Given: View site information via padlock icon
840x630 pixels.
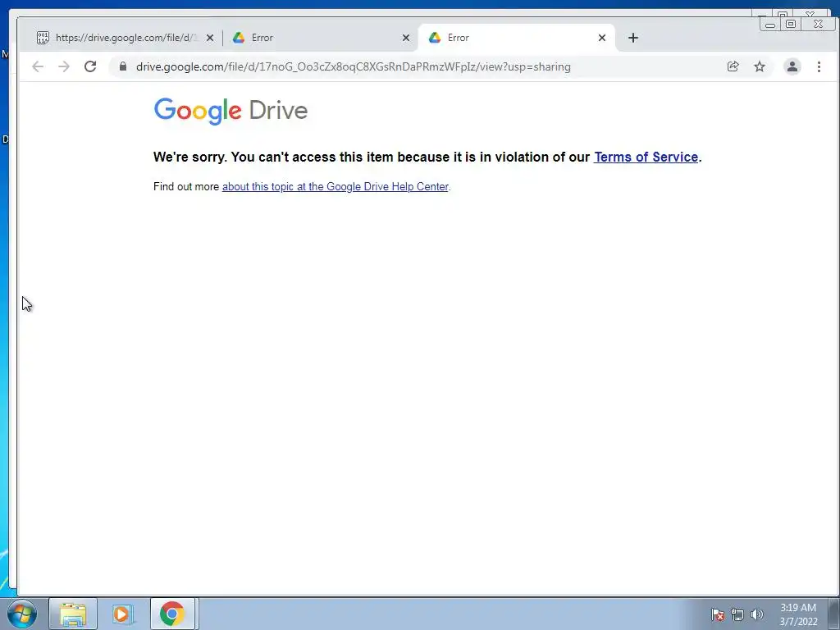Looking at the screenshot, I should click(x=123, y=66).
